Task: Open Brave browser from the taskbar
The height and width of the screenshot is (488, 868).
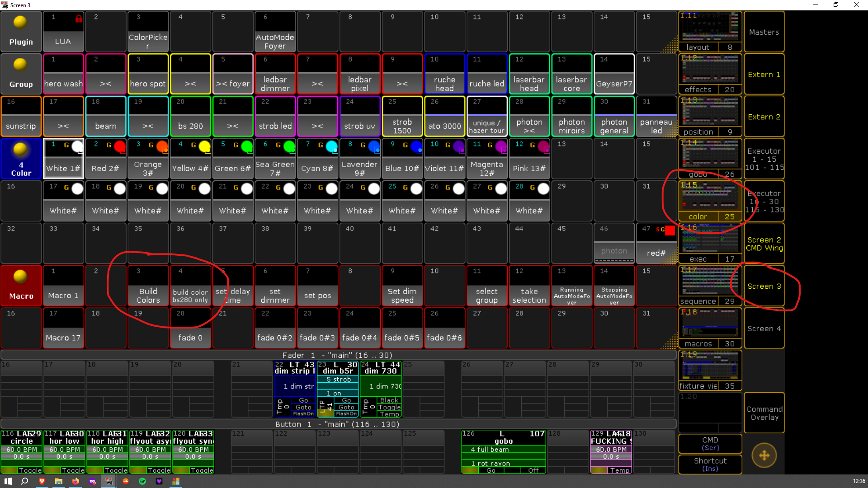Action: tap(42, 481)
